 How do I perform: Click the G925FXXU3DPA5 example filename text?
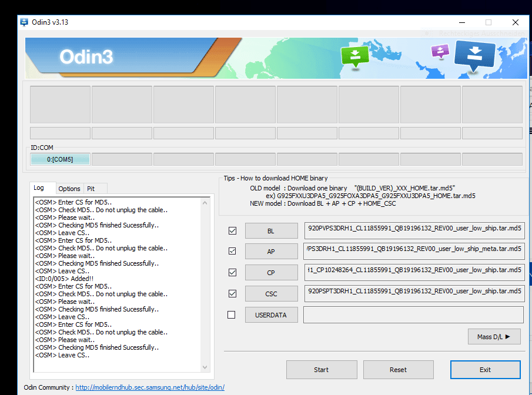click(376, 196)
